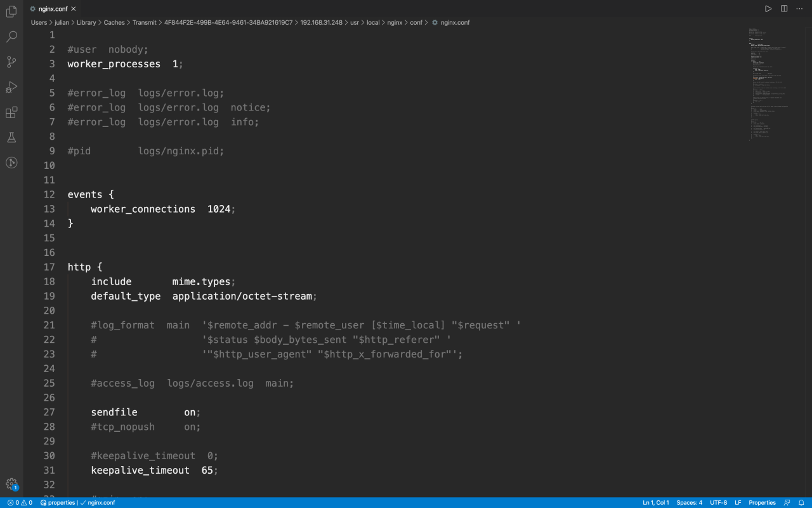Open the GitLens icon in activity bar
The width and height of the screenshot is (812, 508).
pos(11,163)
